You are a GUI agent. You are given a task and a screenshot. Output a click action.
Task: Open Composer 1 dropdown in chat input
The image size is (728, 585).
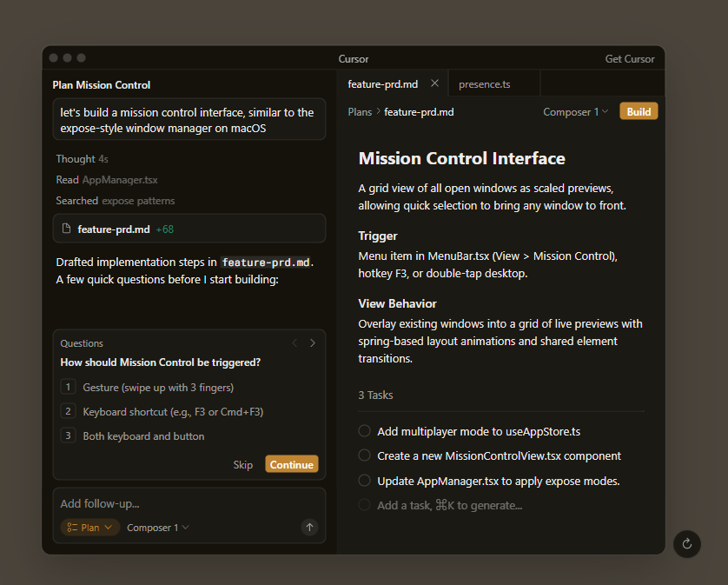157,528
